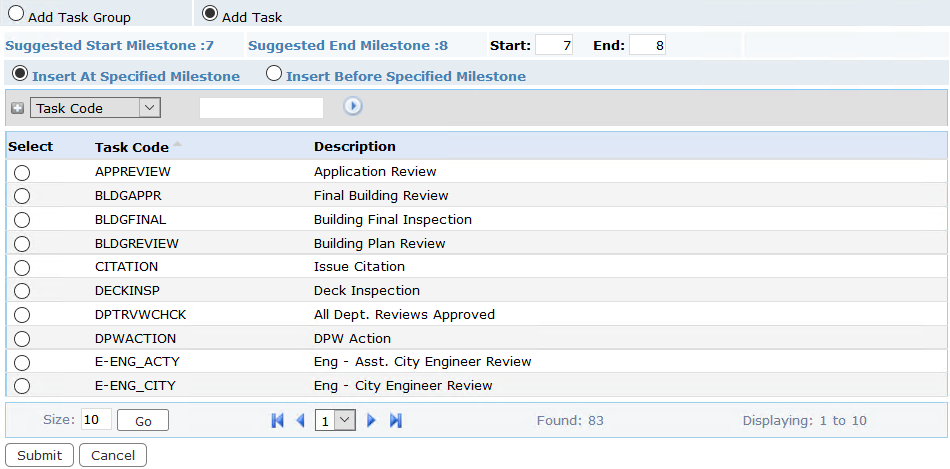Open the page number dropdown
Screen dimensions: 950x469
[335, 420]
